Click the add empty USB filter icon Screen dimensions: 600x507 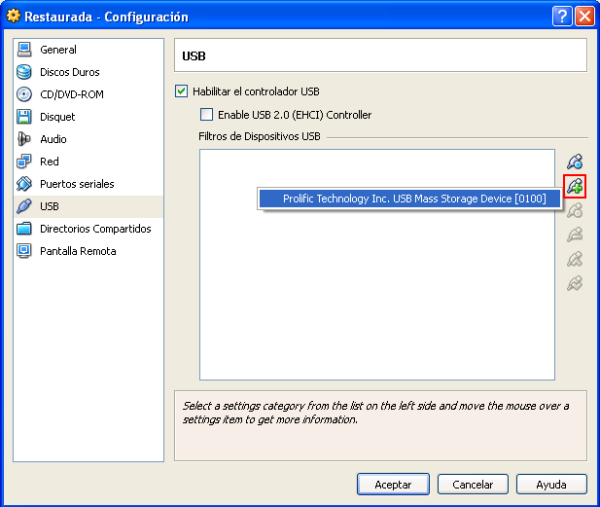click(x=574, y=162)
